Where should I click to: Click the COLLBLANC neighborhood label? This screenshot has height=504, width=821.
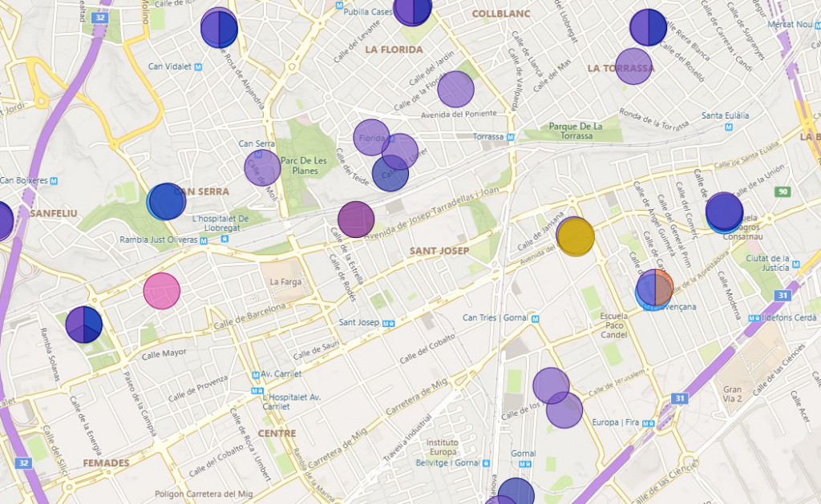click(x=501, y=14)
